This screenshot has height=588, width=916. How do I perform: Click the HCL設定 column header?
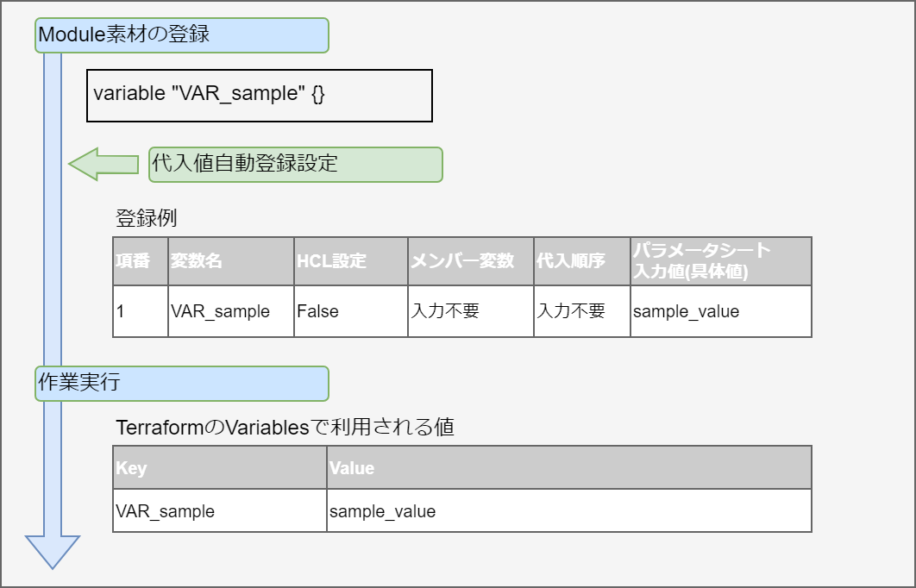click(351, 261)
